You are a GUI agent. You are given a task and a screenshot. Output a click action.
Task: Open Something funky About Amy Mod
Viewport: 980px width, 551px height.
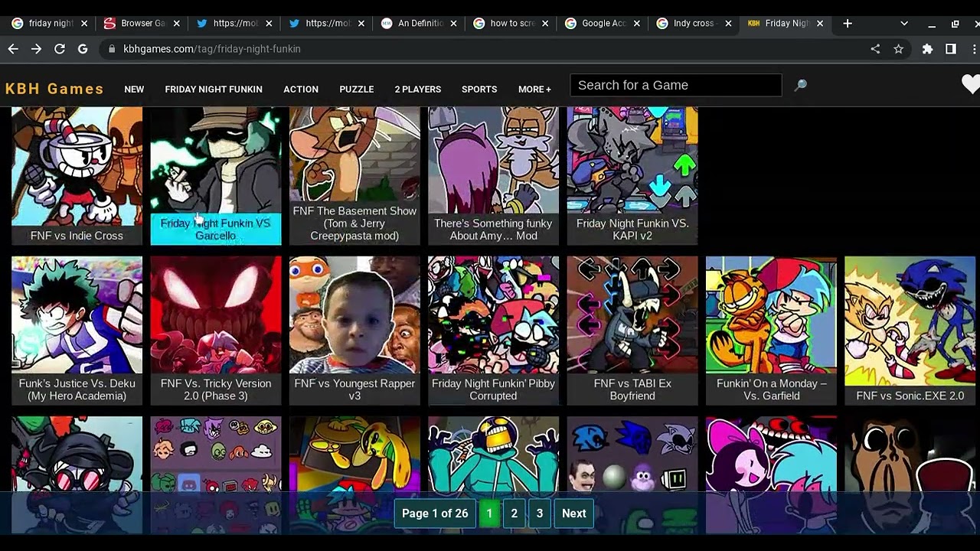tap(493, 176)
